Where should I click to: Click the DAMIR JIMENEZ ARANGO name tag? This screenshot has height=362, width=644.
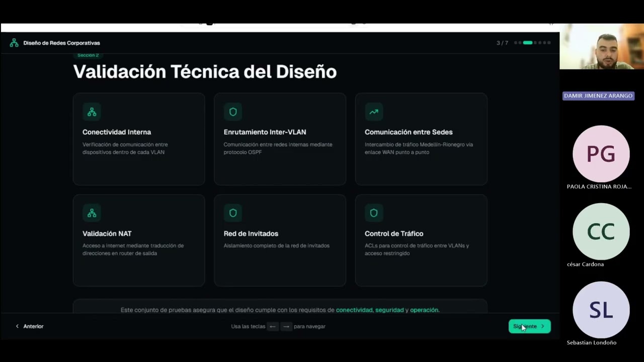click(598, 96)
